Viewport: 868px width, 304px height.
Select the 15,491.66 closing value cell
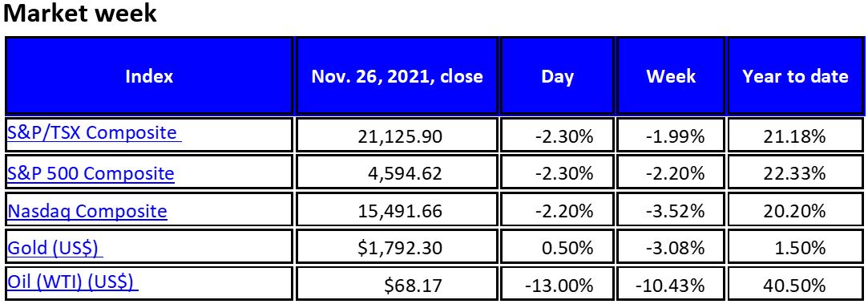(397, 210)
